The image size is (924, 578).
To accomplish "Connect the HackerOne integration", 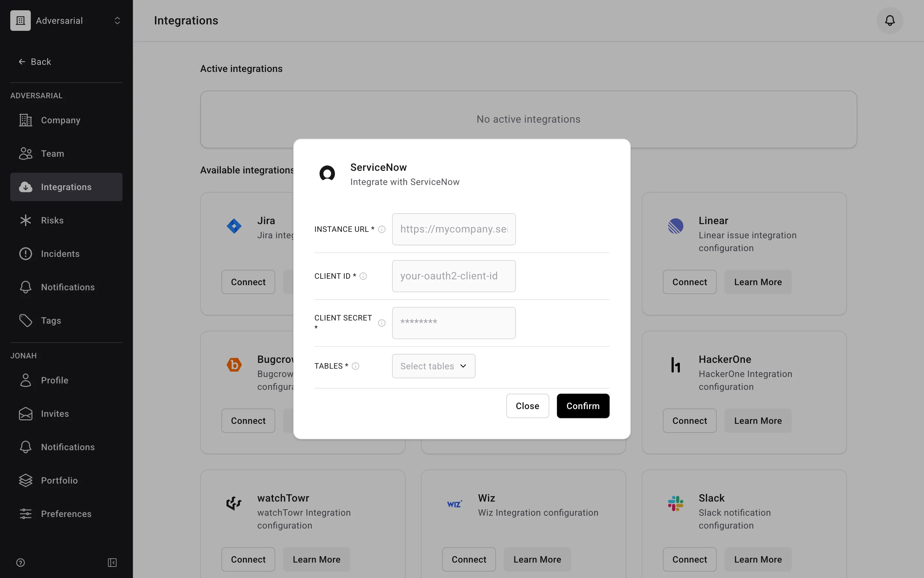I will point(689,421).
